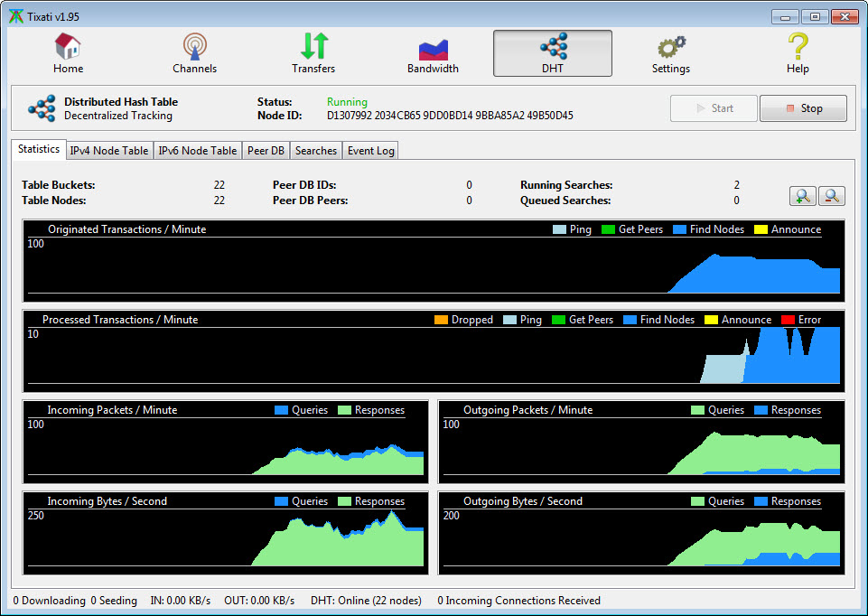Maximize the Tixati window
This screenshot has height=616, width=868.
point(815,17)
